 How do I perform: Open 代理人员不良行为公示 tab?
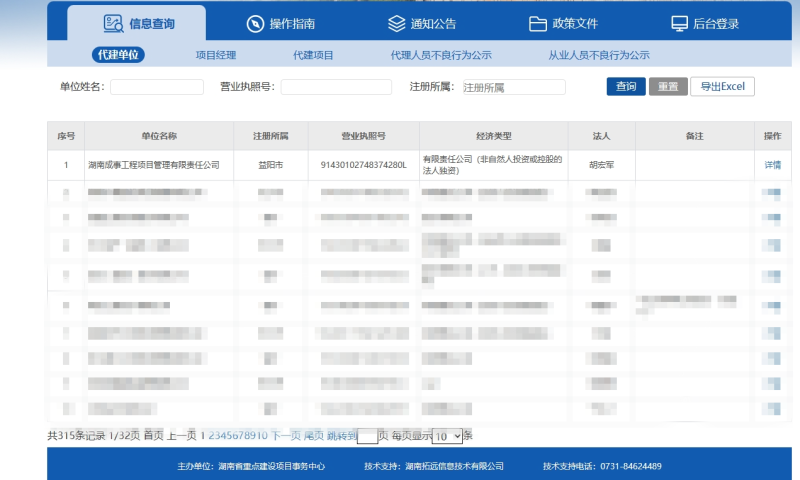click(x=441, y=56)
